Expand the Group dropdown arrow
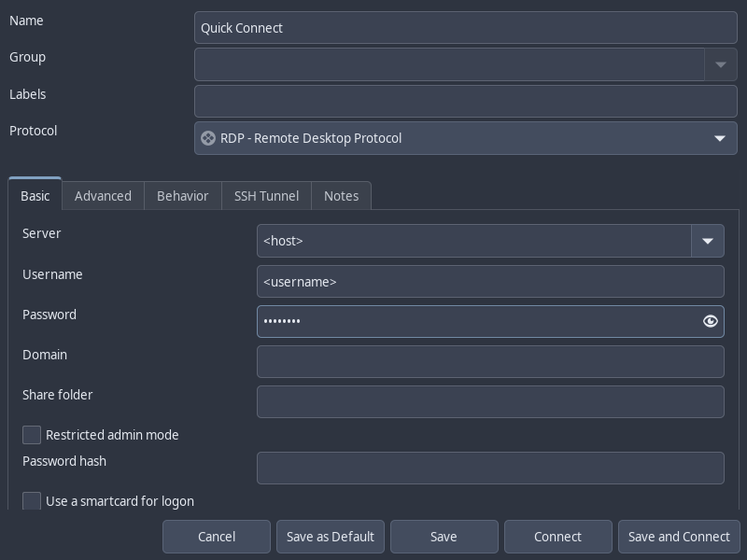Image resolution: width=747 pixels, height=560 pixels. (720, 64)
